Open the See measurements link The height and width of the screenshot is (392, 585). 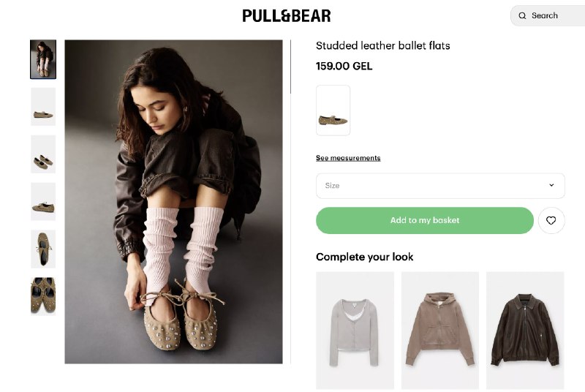pos(348,158)
